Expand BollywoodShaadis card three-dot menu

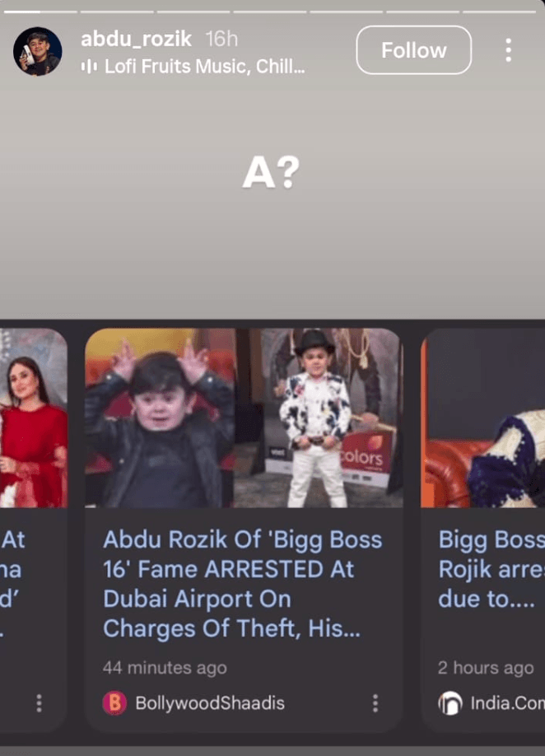[x=375, y=703]
